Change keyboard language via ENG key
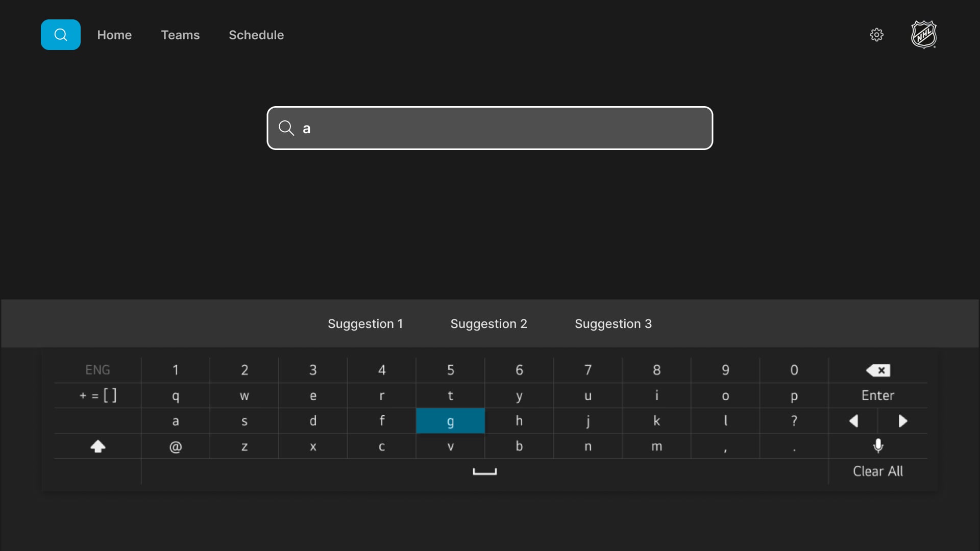This screenshot has width=980, height=551. click(97, 370)
